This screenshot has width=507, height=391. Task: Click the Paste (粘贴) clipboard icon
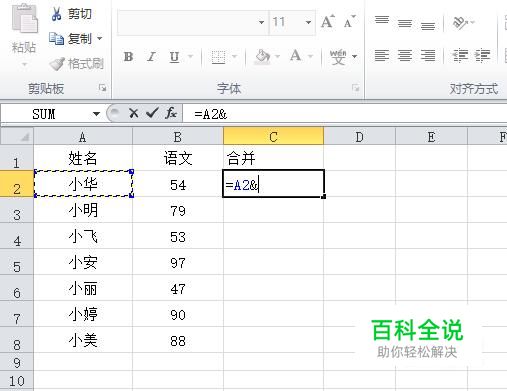coord(24,19)
